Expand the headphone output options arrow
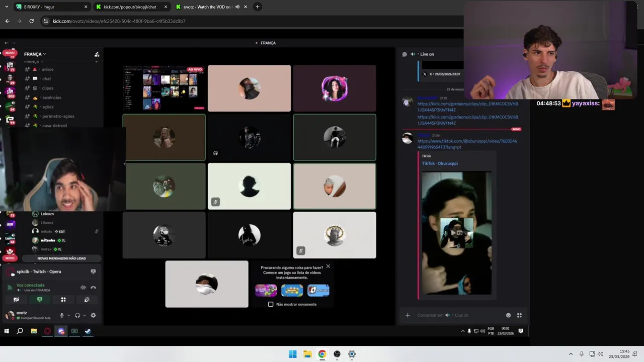 (84, 315)
